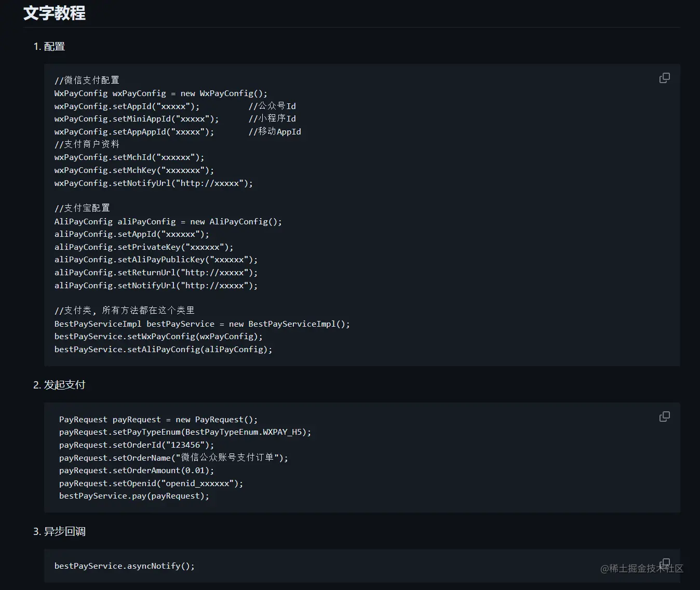Click the bestPayService.pay(payRequest) line
This screenshot has height=590, width=700.
[x=134, y=496]
